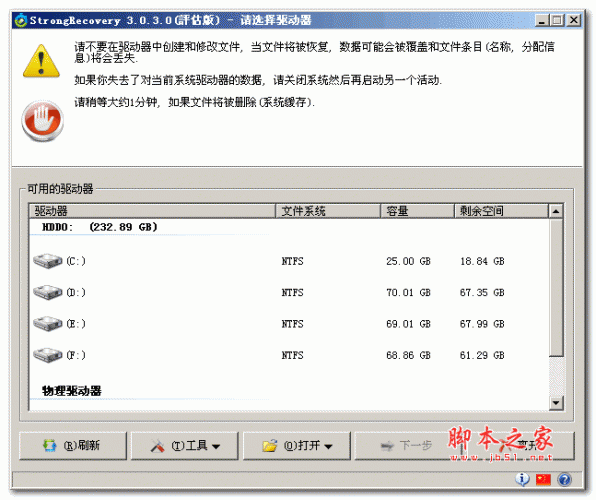Click the 下一步 next step button
596x500 pixels.
point(407,446)
